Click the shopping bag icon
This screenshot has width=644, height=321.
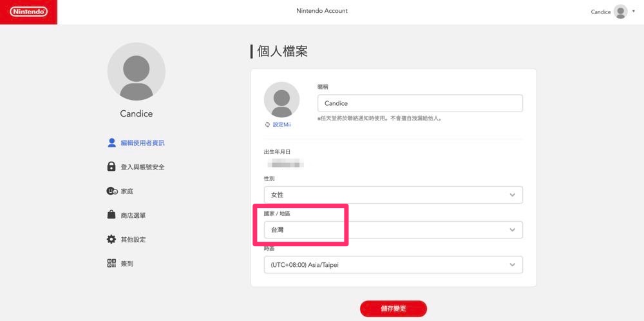[111, 215]
